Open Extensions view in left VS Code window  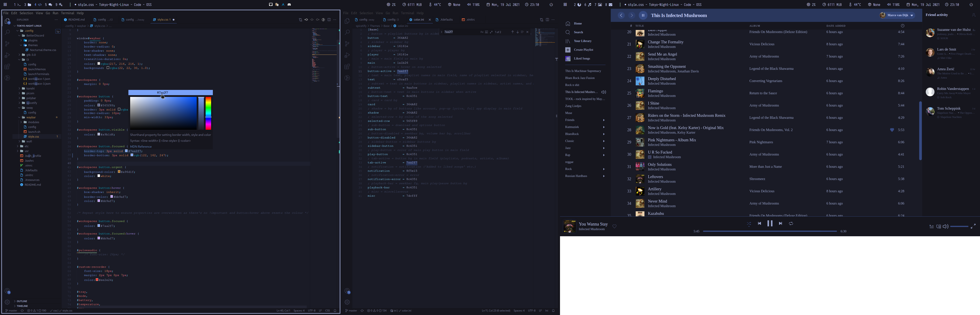(x=7, y=66)
